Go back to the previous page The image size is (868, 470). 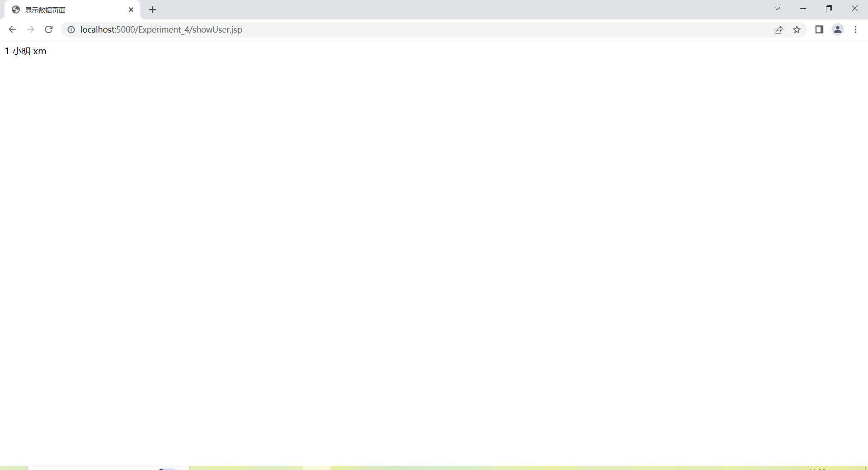(x=12, y=29)
